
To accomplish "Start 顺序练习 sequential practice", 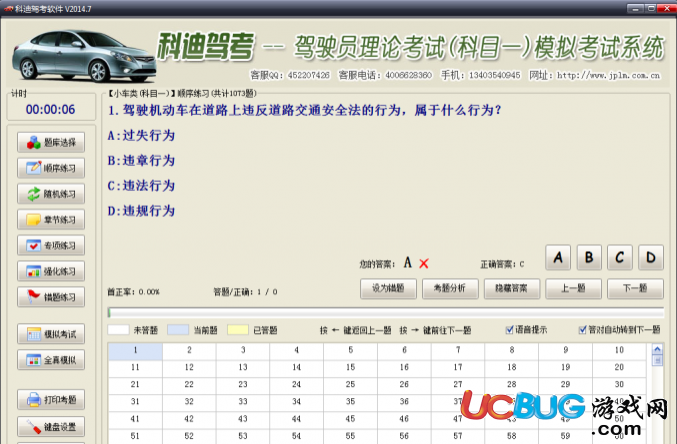I will point(51,168).
